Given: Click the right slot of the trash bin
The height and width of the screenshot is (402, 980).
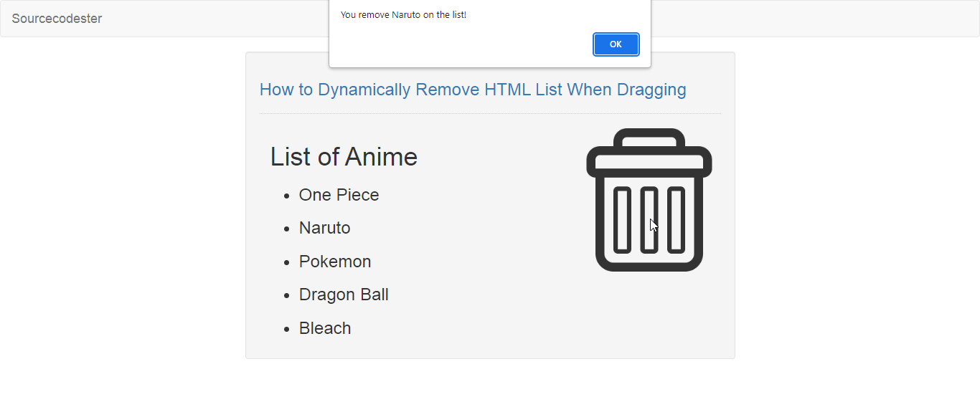Looking at the screenshot, I should (x=676, y=220).
